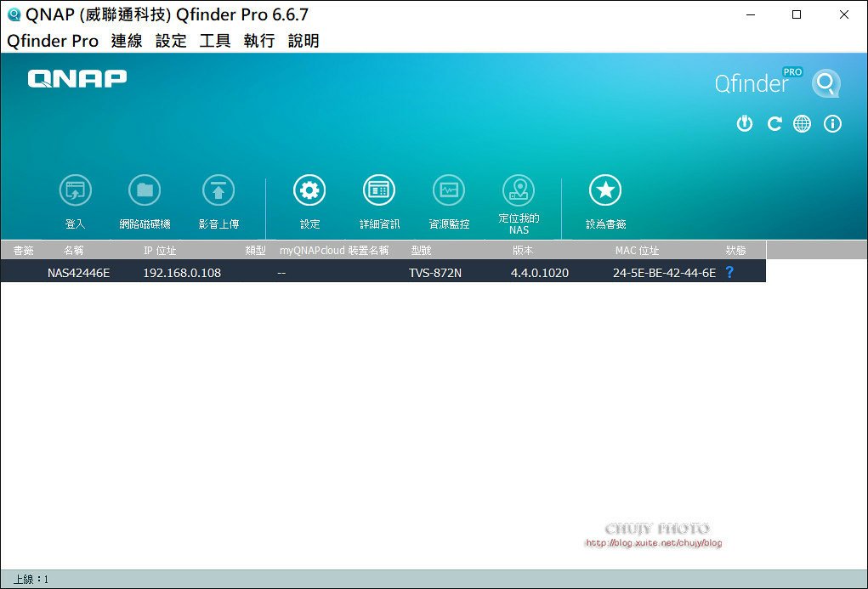Show 詳細資訊 details for the NAS
Screen dimensions: 868x589
pos(379,190)
